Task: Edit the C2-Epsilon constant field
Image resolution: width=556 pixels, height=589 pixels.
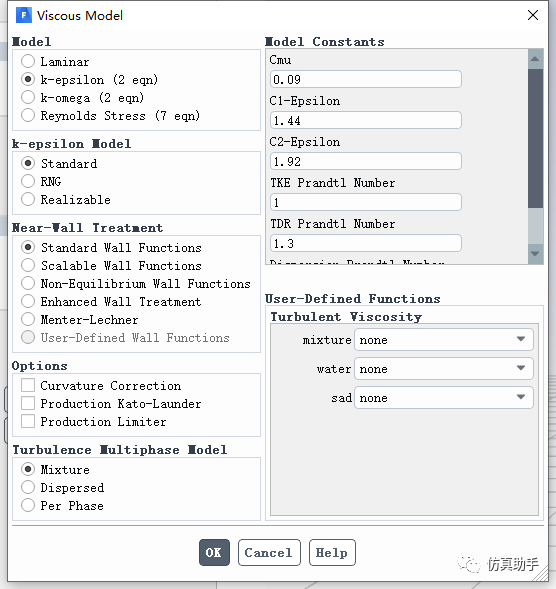Action: point(366,161)
